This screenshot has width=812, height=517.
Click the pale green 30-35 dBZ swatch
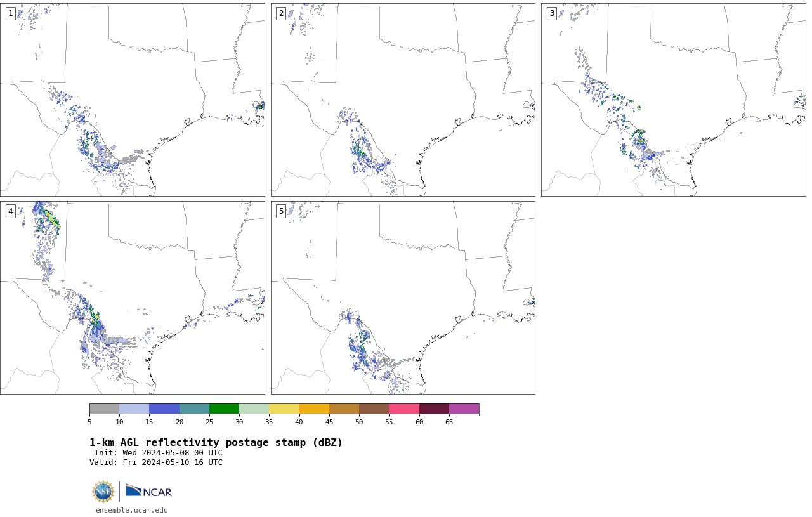254,409
